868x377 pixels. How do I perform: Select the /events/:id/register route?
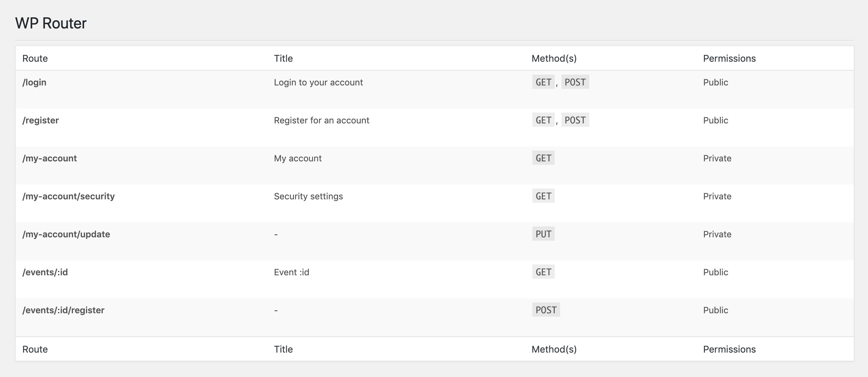63,310
